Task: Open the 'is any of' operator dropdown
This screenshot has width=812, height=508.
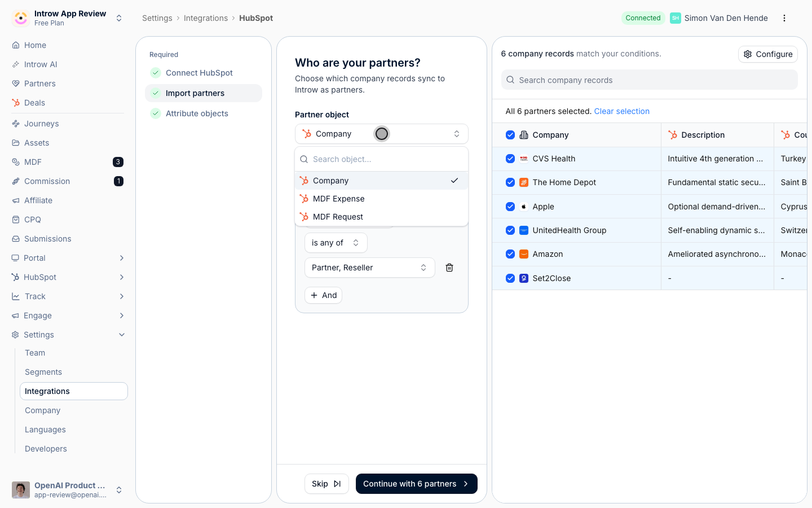Action: [336, 243]
